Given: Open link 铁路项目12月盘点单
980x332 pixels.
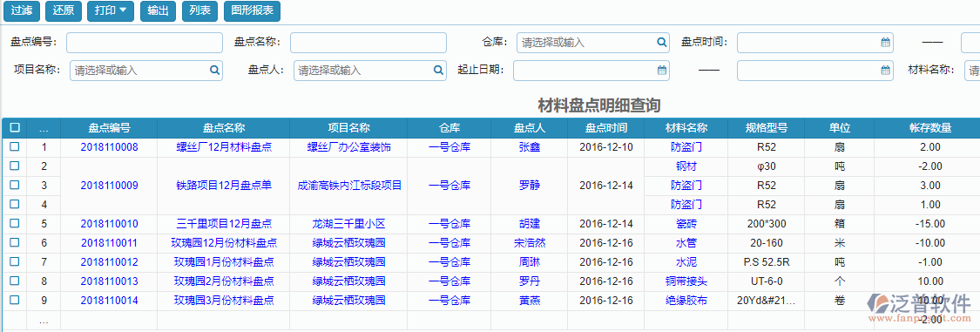Looking at the screenshot, I should (x=224, y=185).
